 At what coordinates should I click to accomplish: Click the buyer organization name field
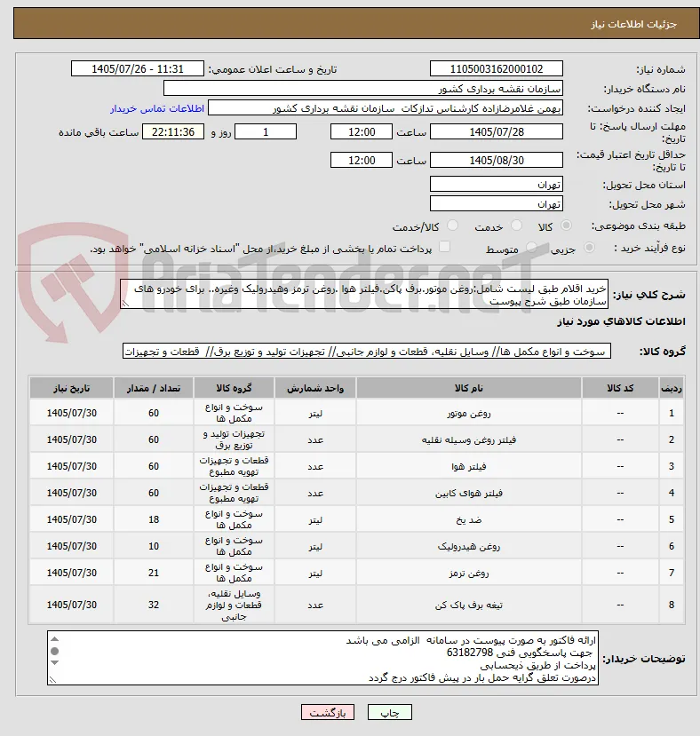[x=362, y=89]
